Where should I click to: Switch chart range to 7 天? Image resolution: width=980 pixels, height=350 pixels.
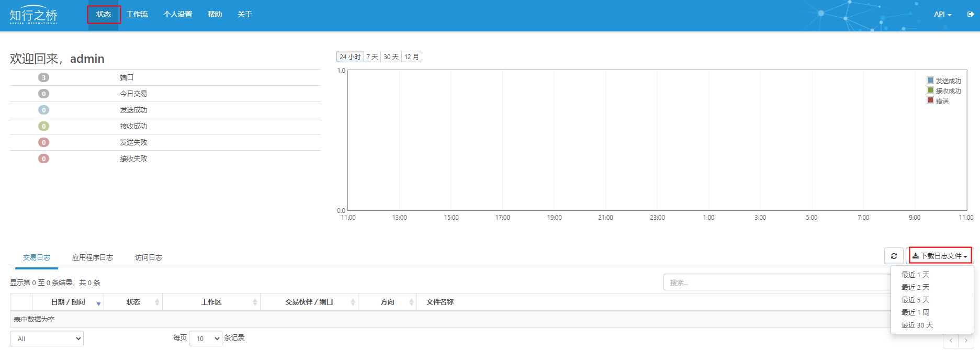point(372,57)
